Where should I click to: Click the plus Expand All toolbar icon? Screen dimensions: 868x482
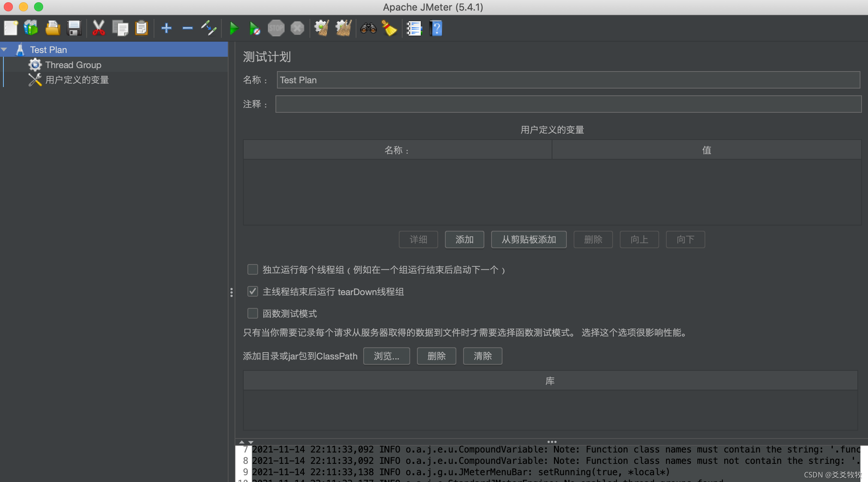(x=166, y=28)
